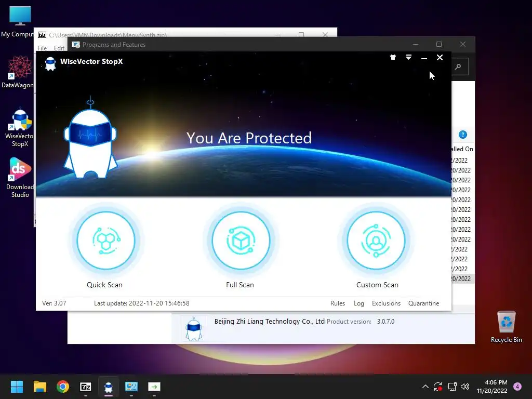Click the sync update tray icon
This screenshot has height=399, width=532.
pos(438,387)
